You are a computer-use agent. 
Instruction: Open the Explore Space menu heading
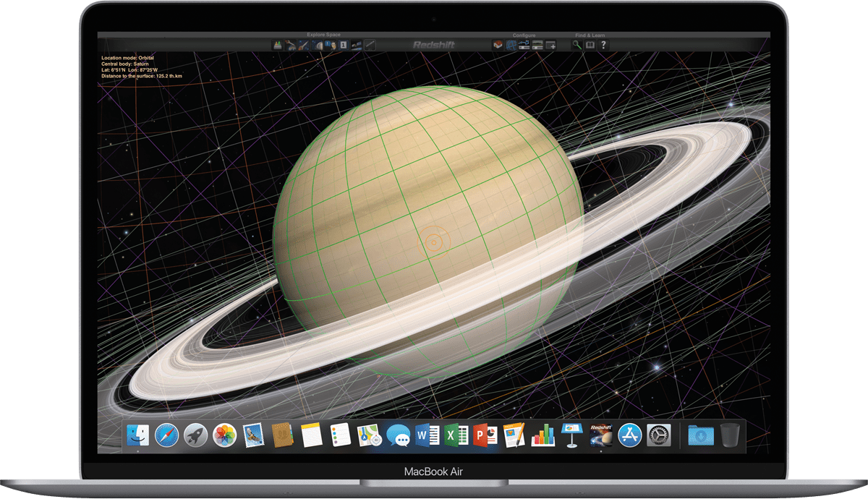[x=323, y=35]
